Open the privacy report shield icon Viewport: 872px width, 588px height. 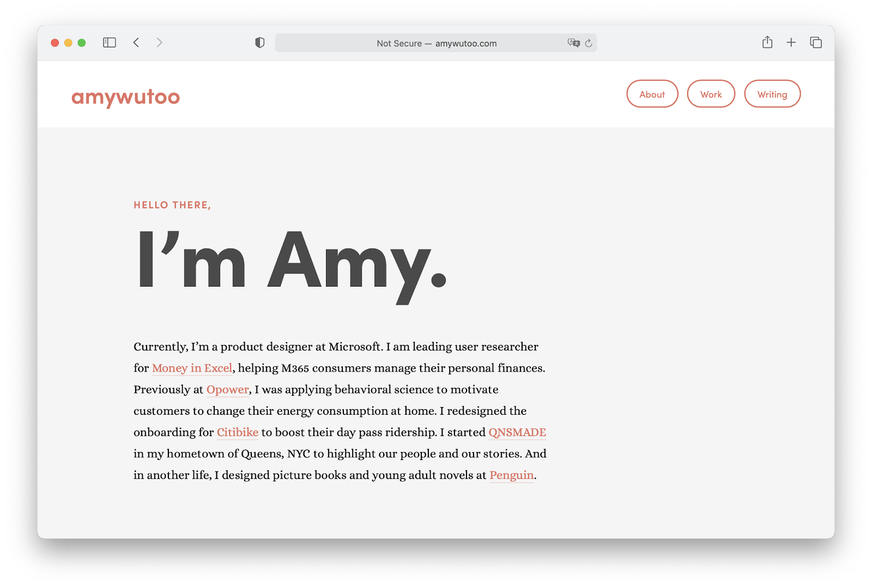(260, 43)
